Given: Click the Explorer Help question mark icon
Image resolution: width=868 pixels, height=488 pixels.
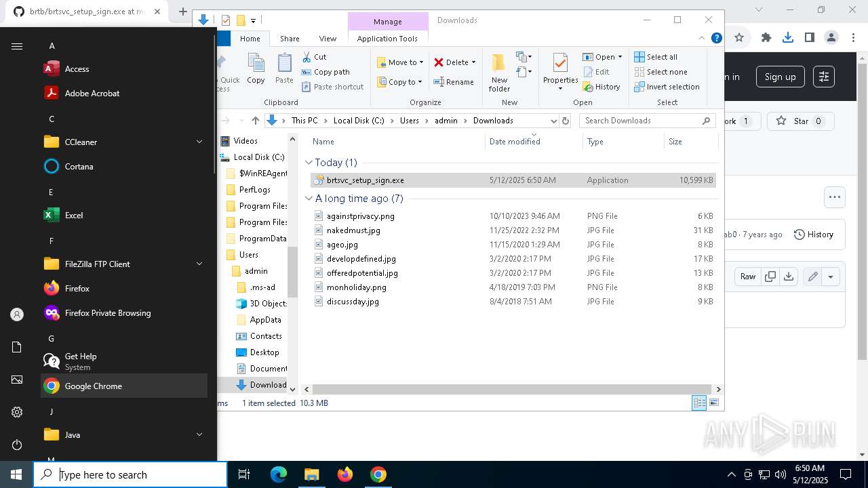Looking at the screenshot, I should tap(716, 39).
